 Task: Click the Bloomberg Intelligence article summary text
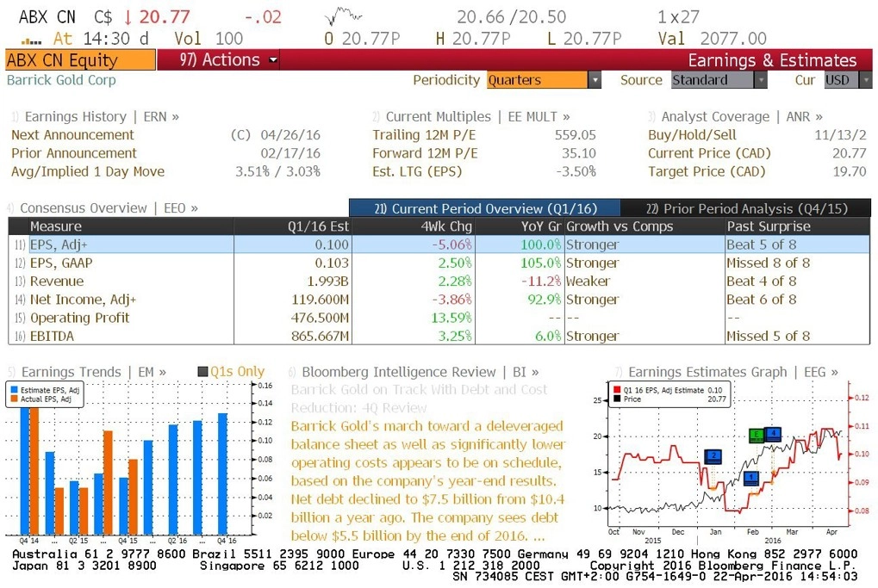coord(428,480)
